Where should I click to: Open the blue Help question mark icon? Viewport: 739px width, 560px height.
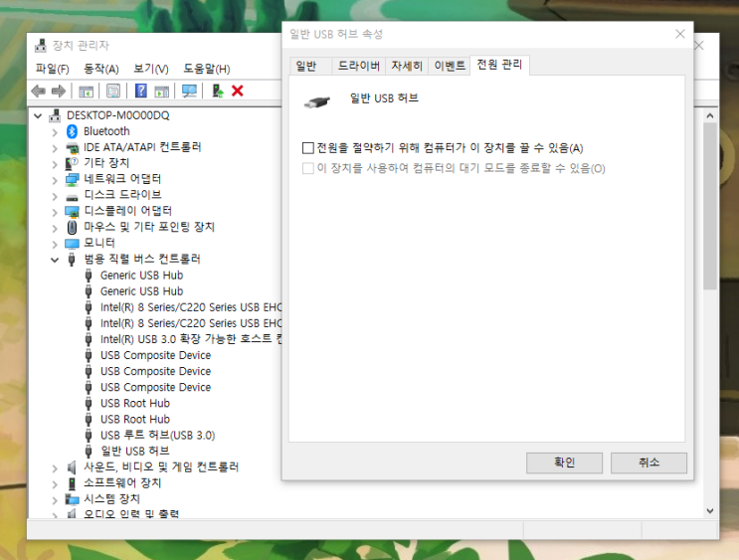click(140, 91)
